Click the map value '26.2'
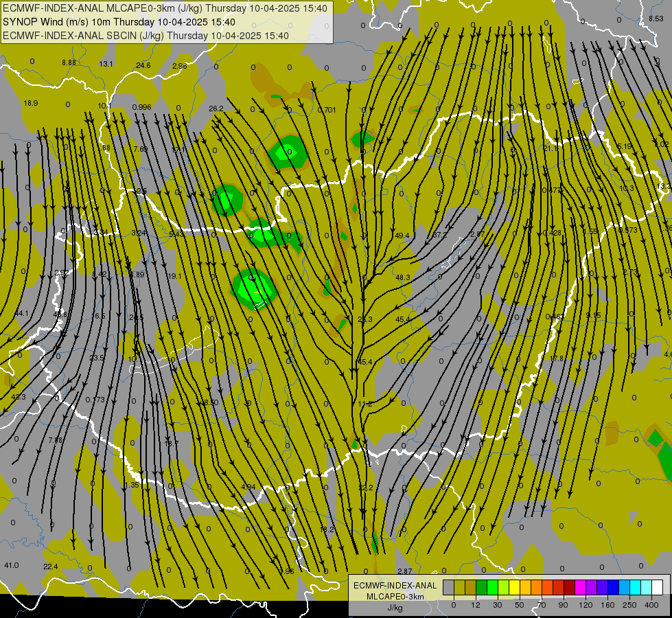The image size is (672, 618). (x=216, y=108)
